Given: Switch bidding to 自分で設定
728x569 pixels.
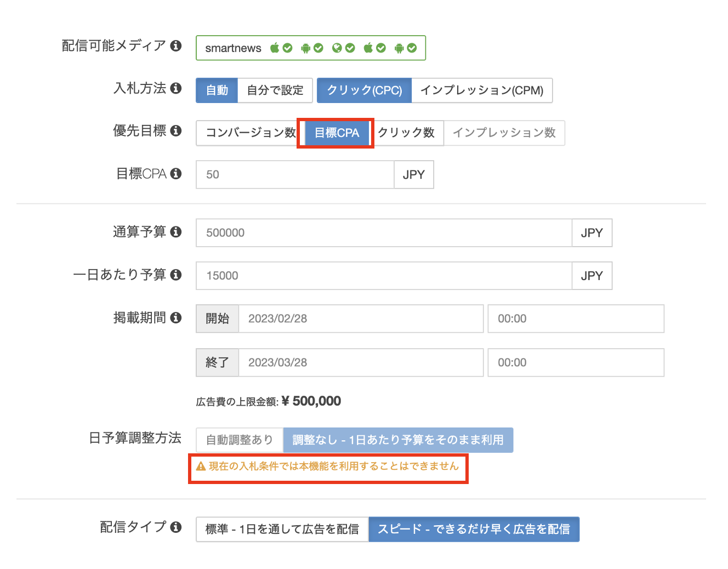Looking at the screenshot, I should 275,90.
